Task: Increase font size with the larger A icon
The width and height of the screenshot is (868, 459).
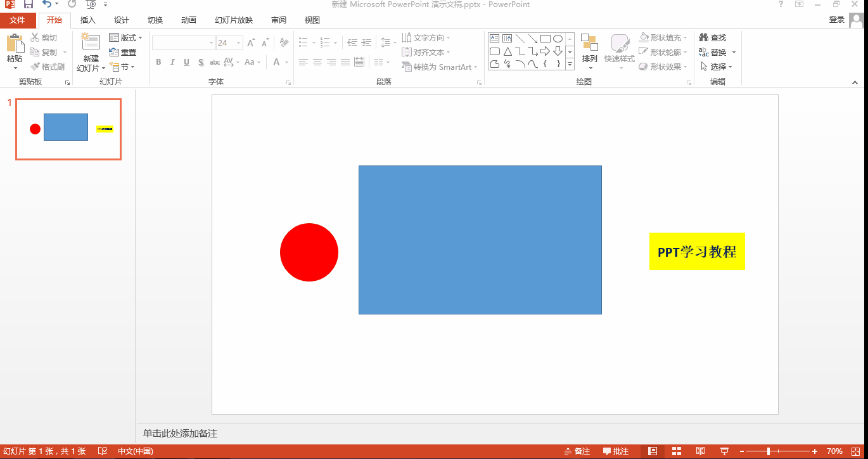Action: click(x=252, y=43)
